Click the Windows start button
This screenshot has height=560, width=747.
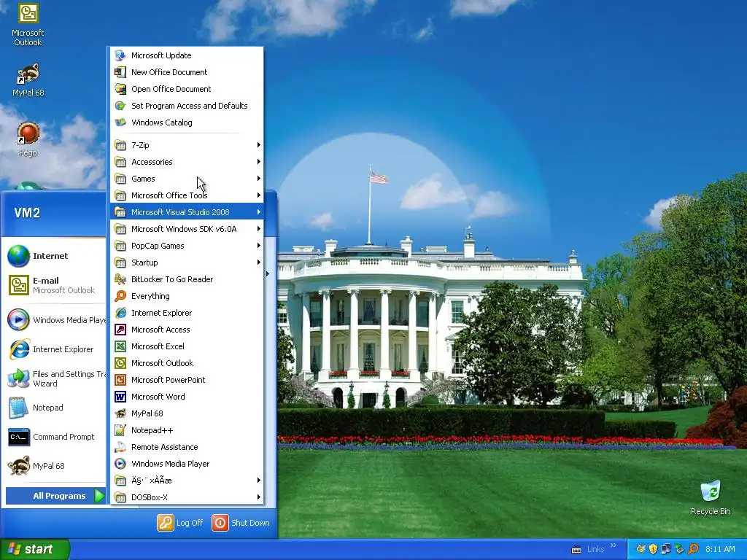click(35, 549)
